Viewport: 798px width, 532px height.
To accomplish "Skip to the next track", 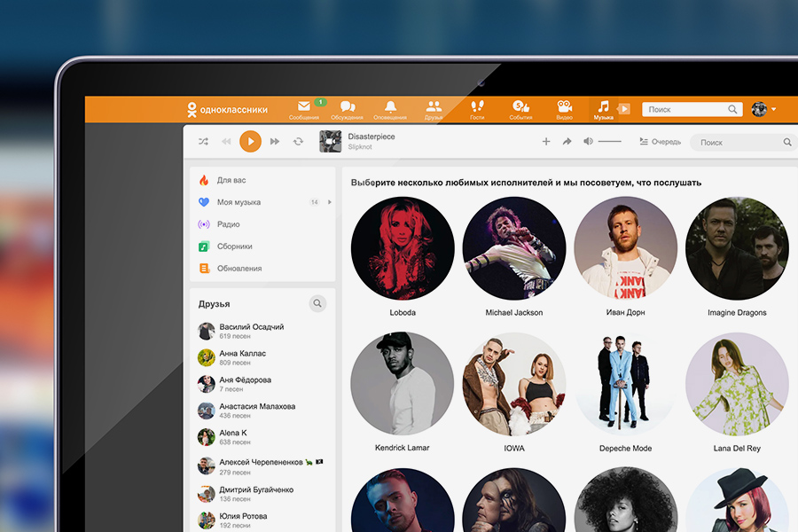I will click(x=275, y=142).
